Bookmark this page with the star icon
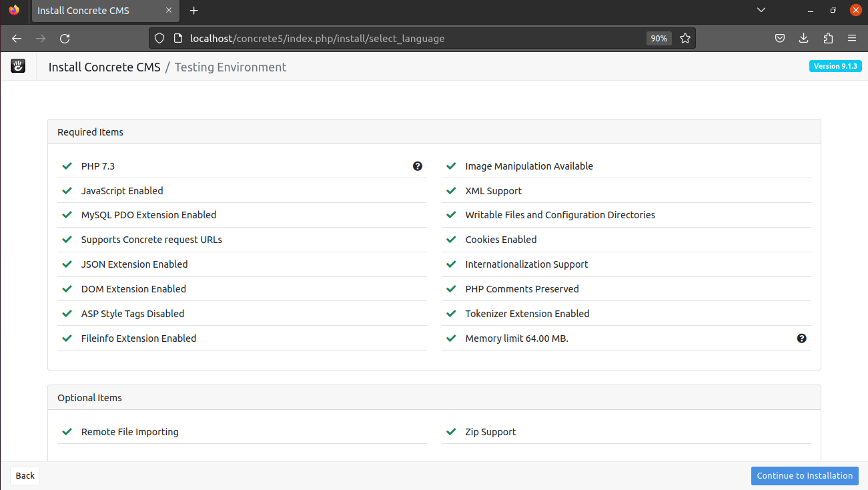868x490 pixels. pyautogui.click(x=685, y=39)
